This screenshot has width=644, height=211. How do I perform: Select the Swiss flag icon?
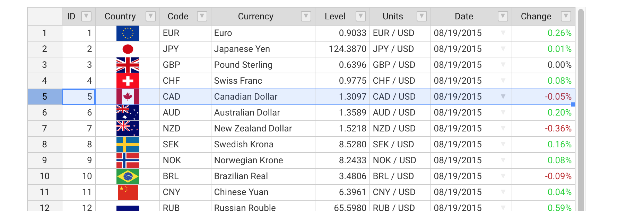pos(128,81)
